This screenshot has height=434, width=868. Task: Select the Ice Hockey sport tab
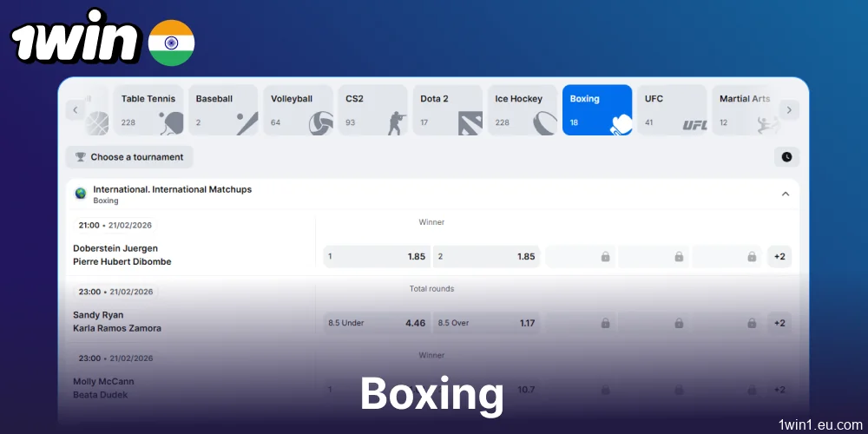click(x=522, y=110)
